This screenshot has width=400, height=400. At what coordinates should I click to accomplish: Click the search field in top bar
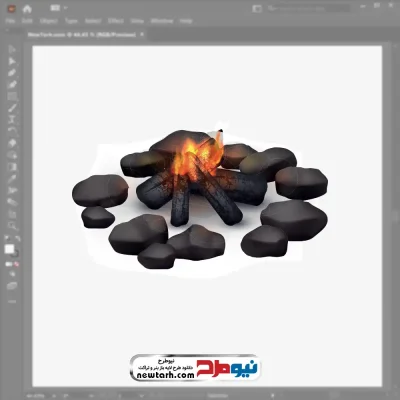coord(308,8)
